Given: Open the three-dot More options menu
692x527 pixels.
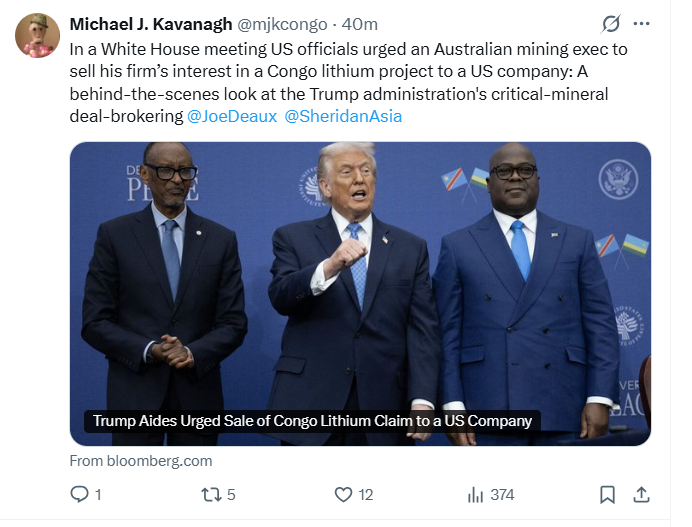Looking at the screenshot, I should [642, 23].
